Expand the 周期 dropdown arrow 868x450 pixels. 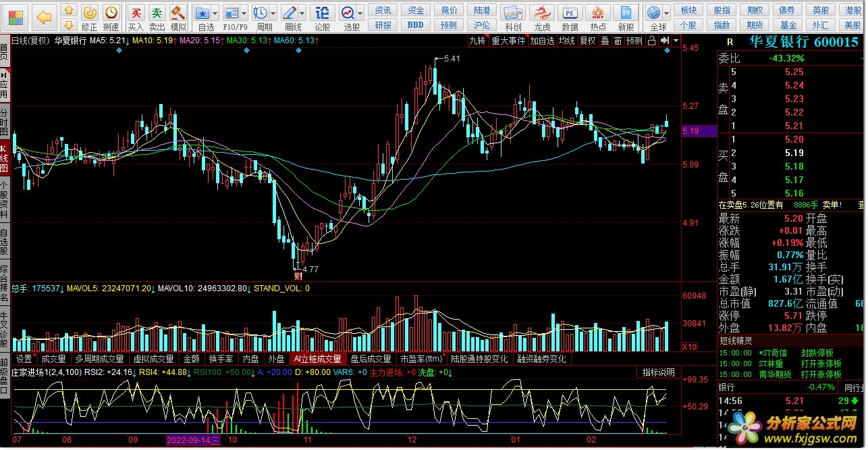click(x=272, y=13)
